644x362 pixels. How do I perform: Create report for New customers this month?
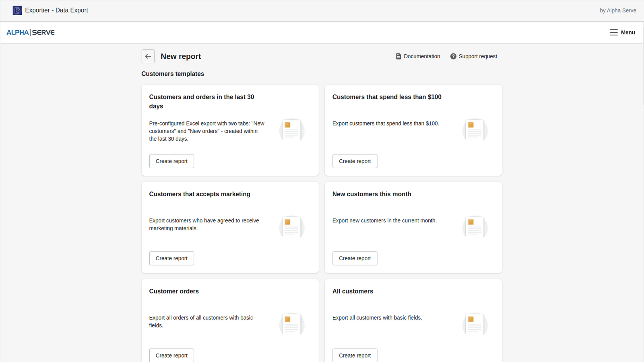355,258
